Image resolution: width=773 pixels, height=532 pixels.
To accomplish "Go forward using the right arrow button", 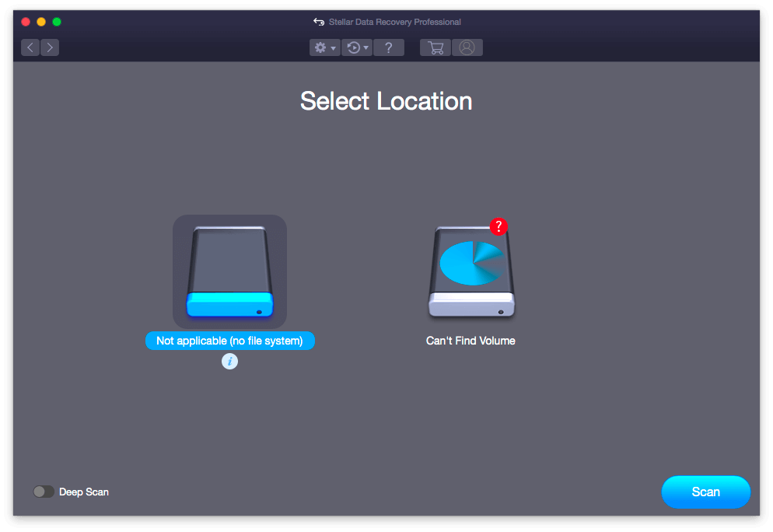I will click(50, 47).
